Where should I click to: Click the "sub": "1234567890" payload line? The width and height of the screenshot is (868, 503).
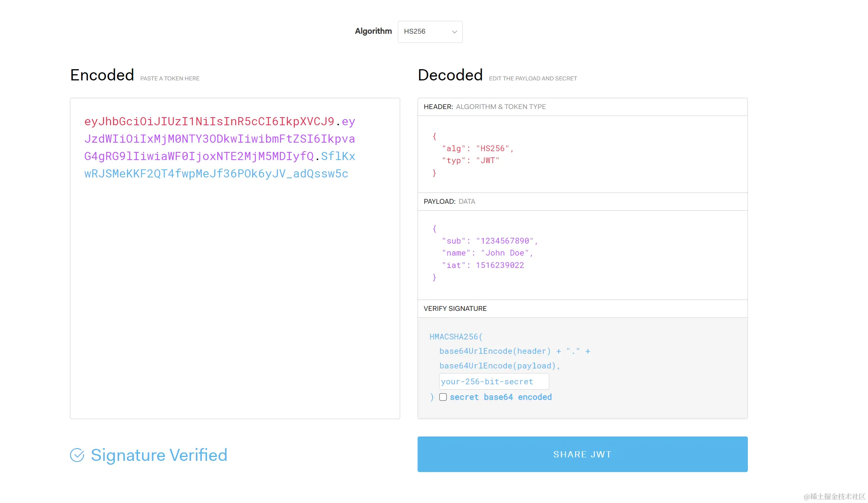pos(489,241)
